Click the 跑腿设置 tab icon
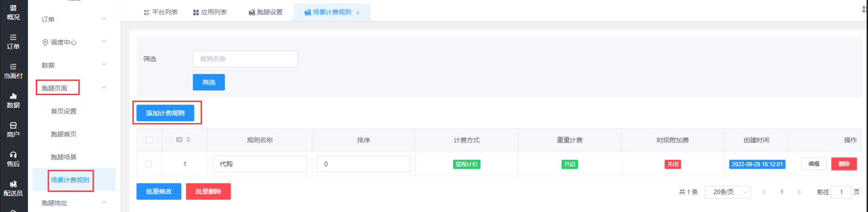The width and height of the screenshot is (868, 212). [x=252, y=12]
